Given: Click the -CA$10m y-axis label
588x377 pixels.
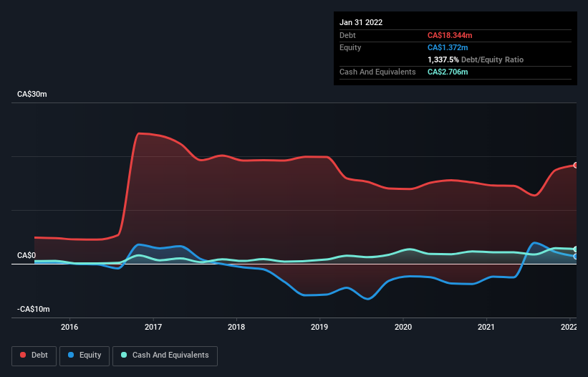Looking at the screenshot, I should point(34,309).
